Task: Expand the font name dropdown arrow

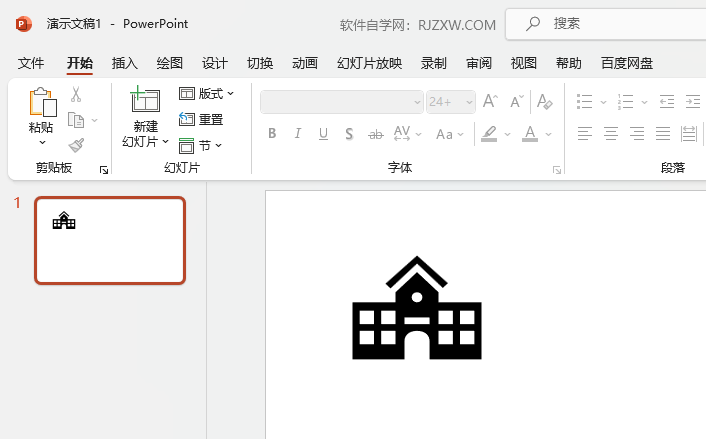Action: tap(417, 102)
